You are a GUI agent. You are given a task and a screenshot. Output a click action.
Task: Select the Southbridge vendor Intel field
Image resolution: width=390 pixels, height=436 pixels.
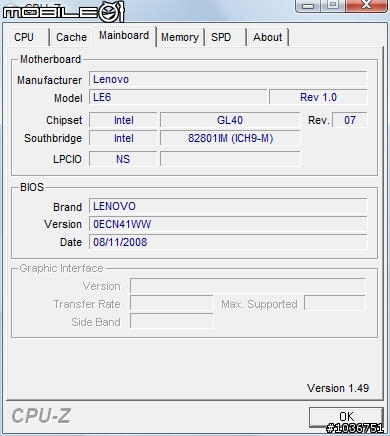tap(123, 138)
